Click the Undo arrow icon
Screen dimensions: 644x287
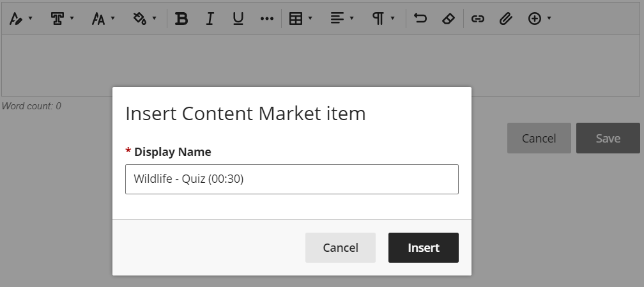(420, 19)
